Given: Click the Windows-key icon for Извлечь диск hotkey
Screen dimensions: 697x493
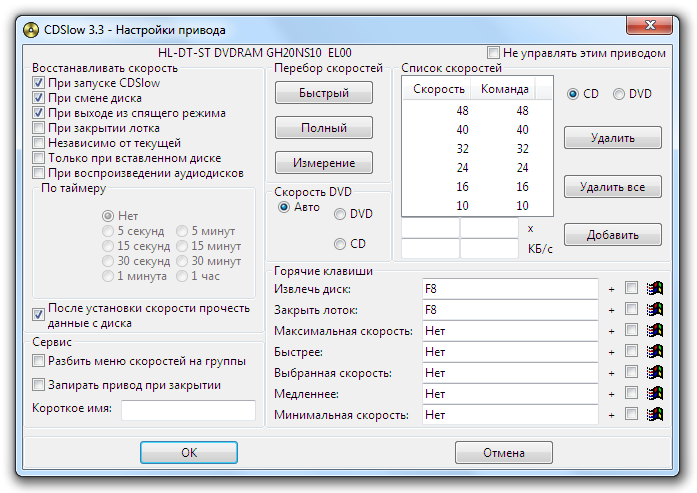Looking at the screenshot, I should tap(654, 289).
